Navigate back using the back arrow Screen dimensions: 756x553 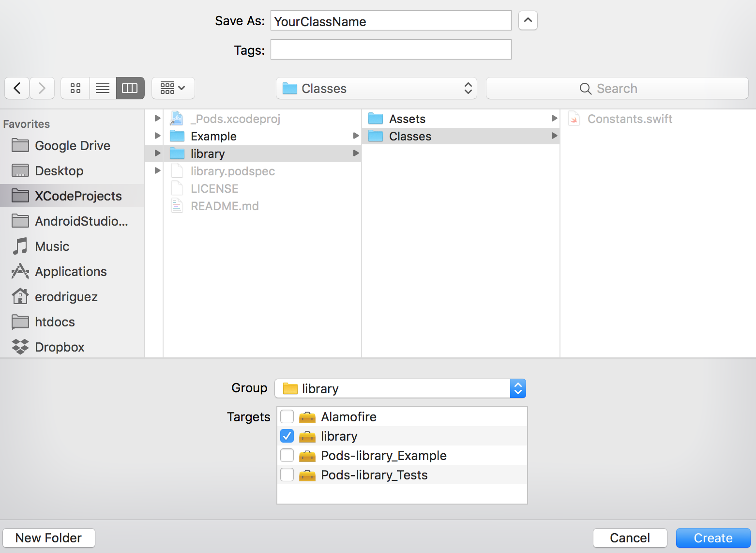16,88
